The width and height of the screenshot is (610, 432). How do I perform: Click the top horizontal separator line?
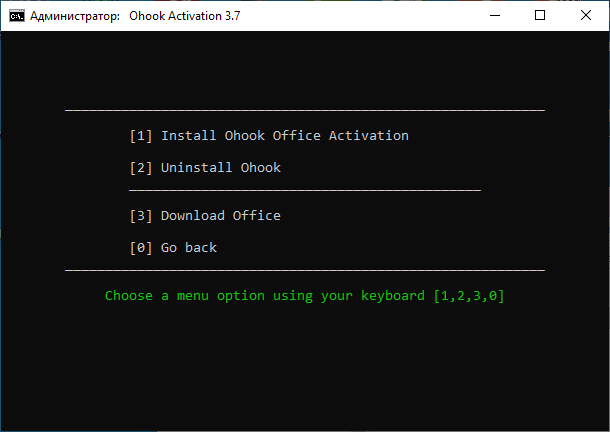click(x=305, y=109)
